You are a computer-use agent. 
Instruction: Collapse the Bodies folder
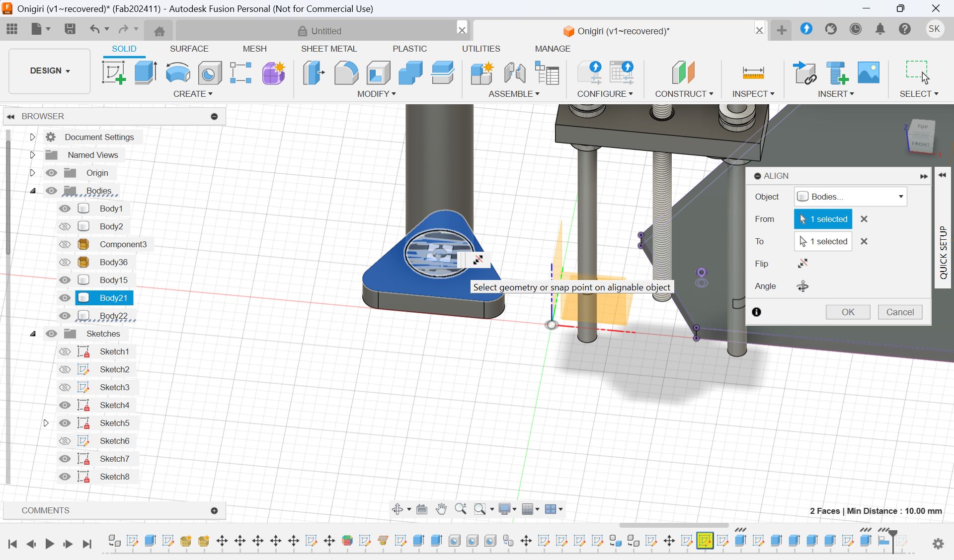(x=33, y=191)
